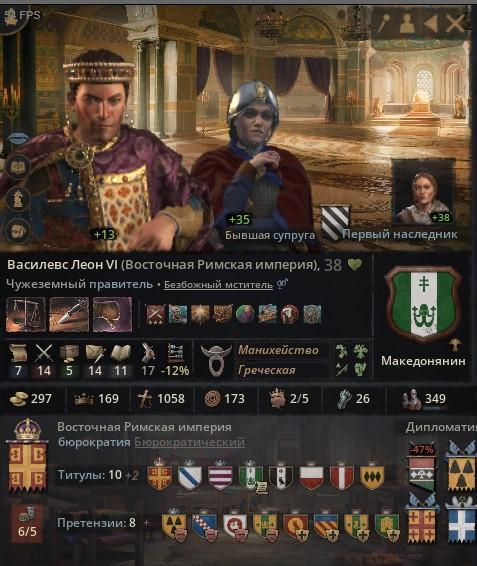
Task: Click the faith symbol horned ring icon
Action: coord(216,360)
